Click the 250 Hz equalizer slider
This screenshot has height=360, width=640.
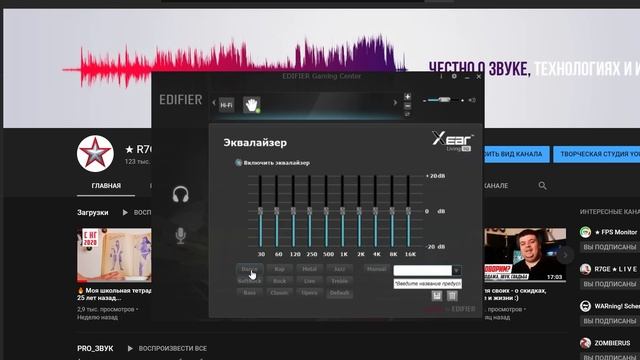pos(309,211)
